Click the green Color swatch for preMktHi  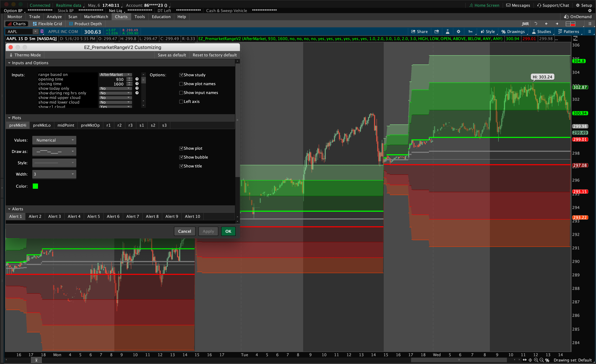(x=35, y=186)
